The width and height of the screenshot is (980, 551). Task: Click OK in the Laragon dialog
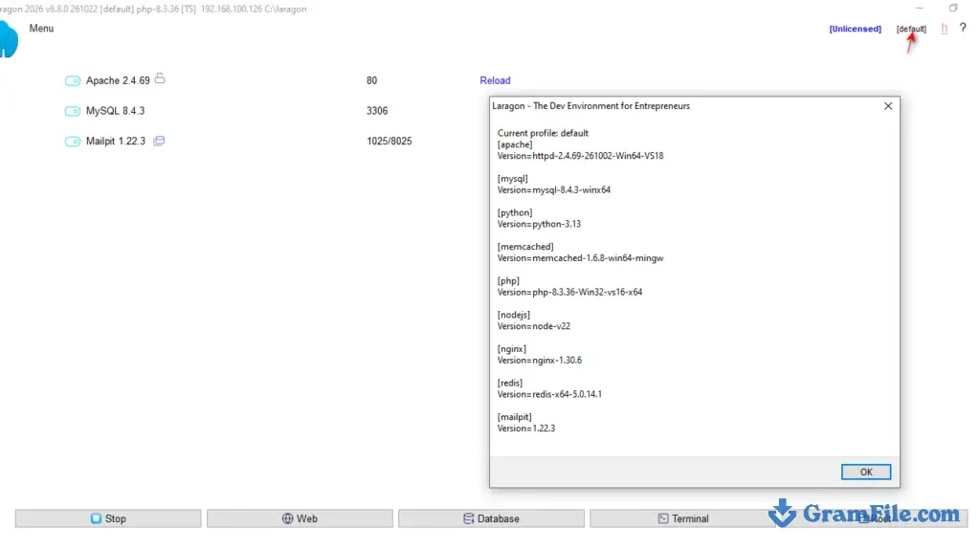pos(865,472)
